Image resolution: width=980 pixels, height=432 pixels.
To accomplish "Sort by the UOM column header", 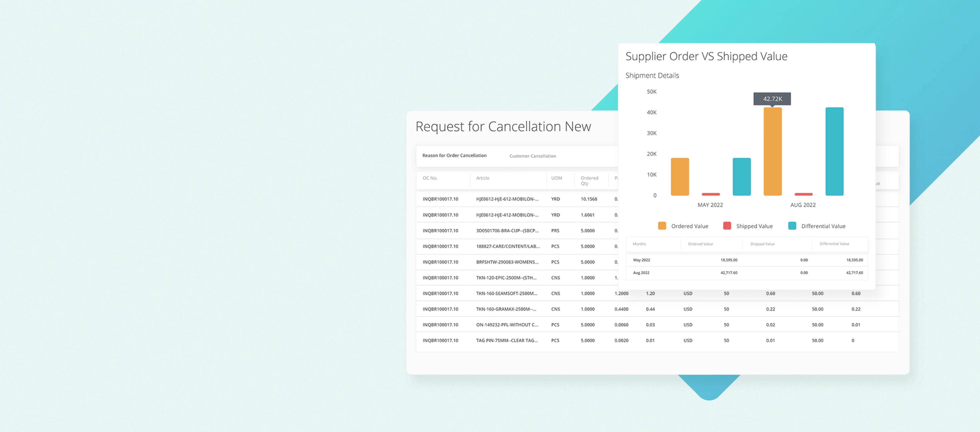I will point(556,178).
